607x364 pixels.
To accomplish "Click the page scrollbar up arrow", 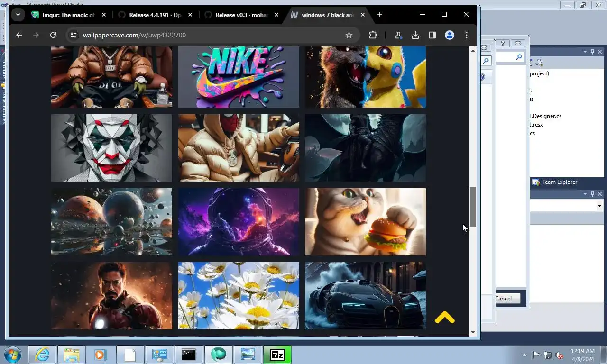I will (x=473, y=50).
